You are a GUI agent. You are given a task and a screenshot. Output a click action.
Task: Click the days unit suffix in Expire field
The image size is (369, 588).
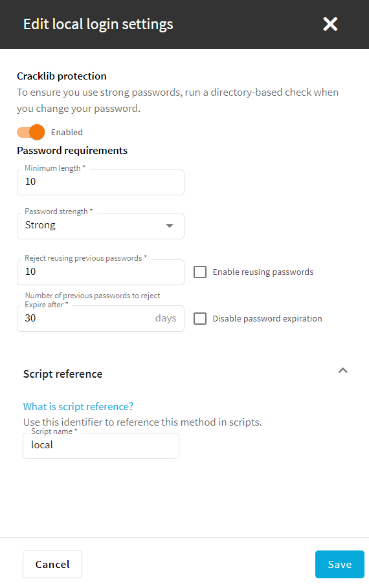click(x=166, y=318)
